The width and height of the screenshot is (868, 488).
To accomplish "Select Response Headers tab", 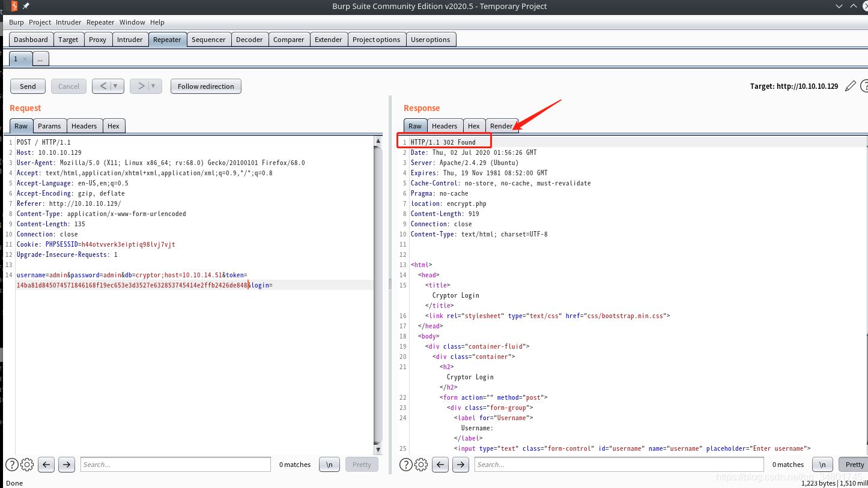I will [x=445, y=126].
